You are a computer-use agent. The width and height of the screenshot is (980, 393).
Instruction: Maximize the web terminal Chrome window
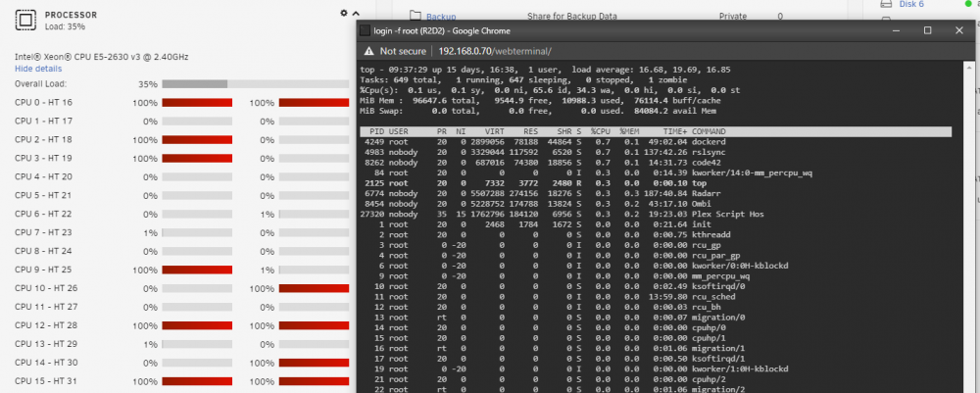point(927,30)
